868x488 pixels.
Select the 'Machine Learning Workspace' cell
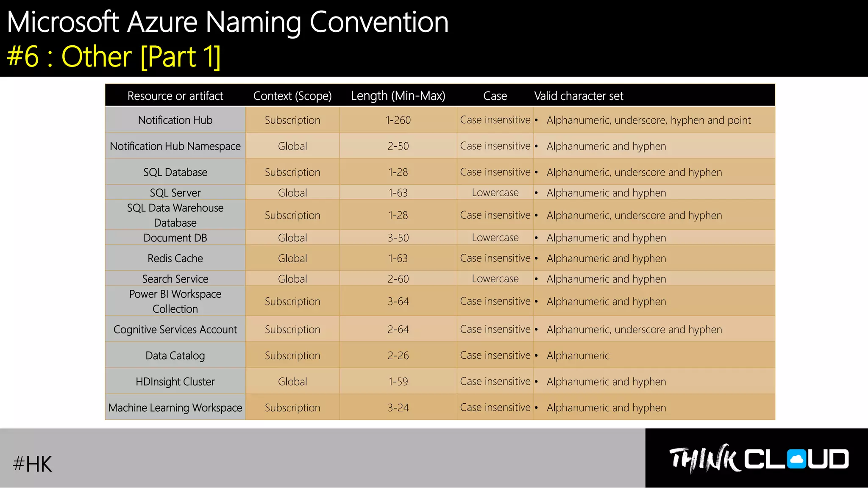coord(175,408)
